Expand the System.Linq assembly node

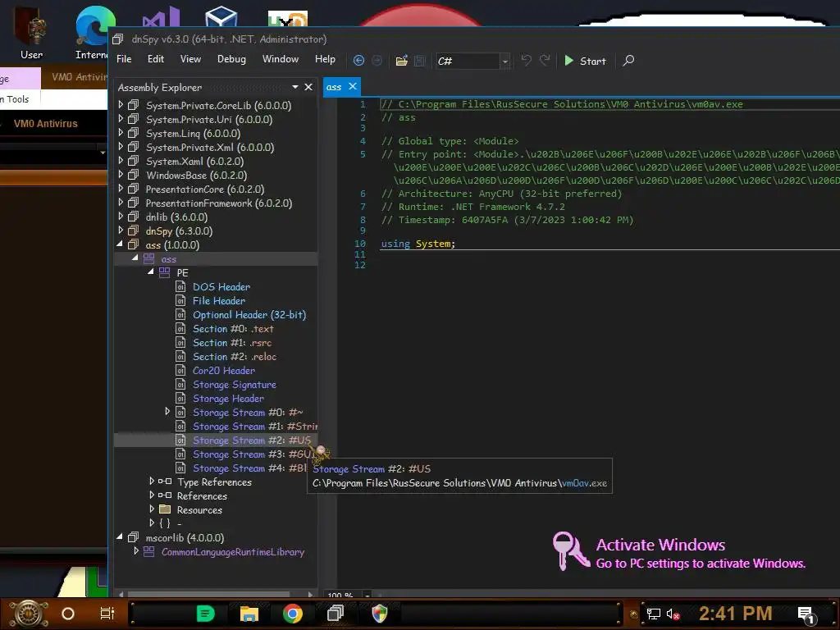[121, 133]
